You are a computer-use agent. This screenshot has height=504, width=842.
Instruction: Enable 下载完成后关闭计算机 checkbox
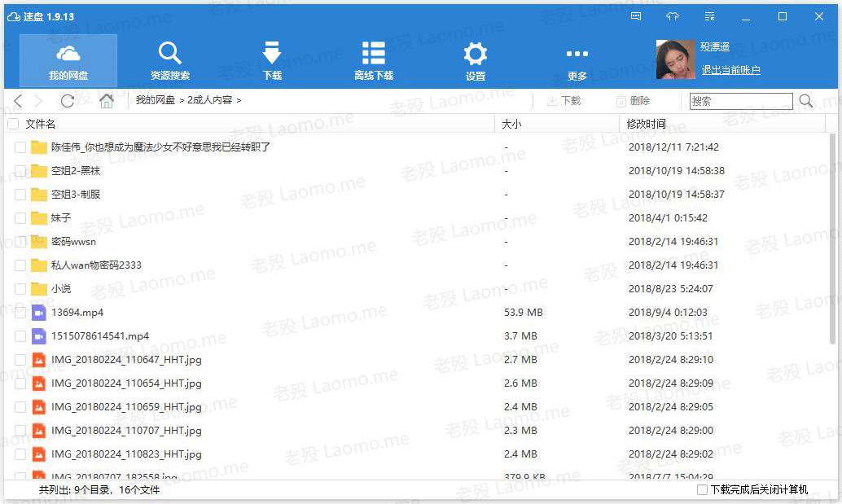702,489
